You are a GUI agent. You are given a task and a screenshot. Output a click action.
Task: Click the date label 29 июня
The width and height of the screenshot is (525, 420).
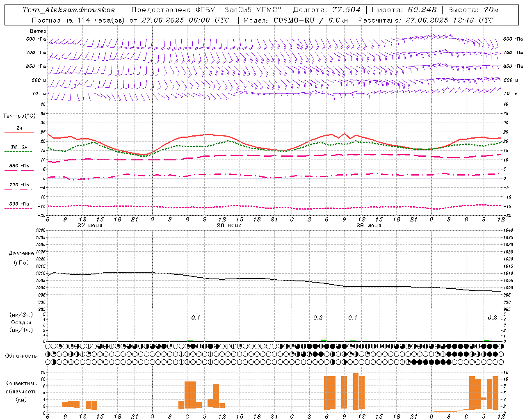[x=369, y=226]
